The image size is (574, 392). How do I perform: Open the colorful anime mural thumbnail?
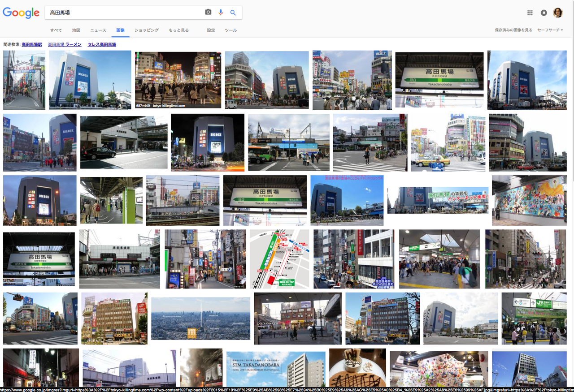click(x=529, y=200)
